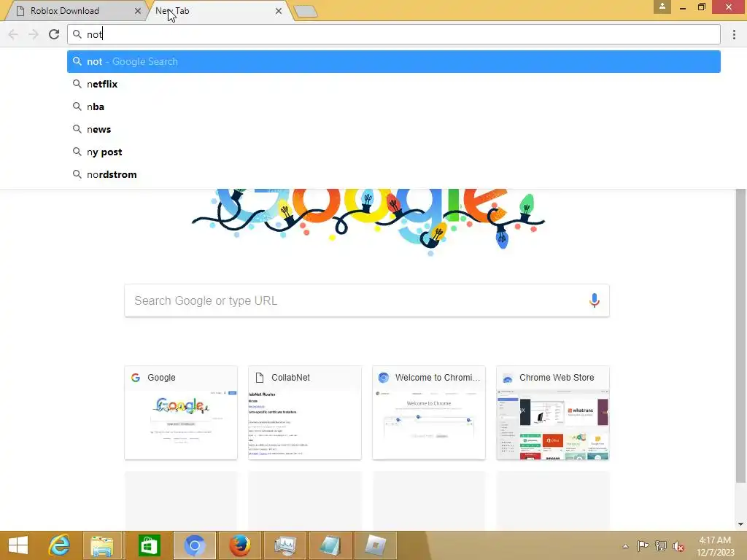
Task: Open the monitor chart app on taskbar
Action: click(x=285, y=545)
